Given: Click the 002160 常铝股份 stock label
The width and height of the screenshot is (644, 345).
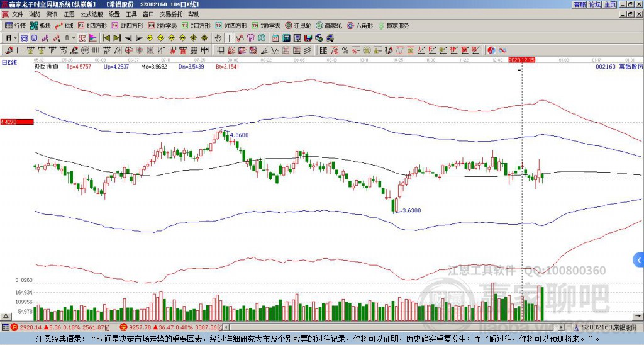Looking at the screenshot, I should point(619,66).
